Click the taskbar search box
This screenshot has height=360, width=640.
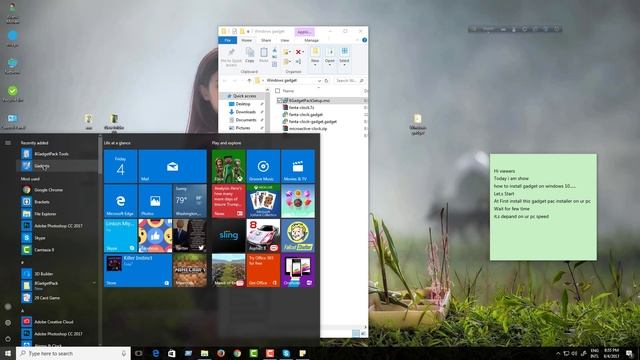73,353
